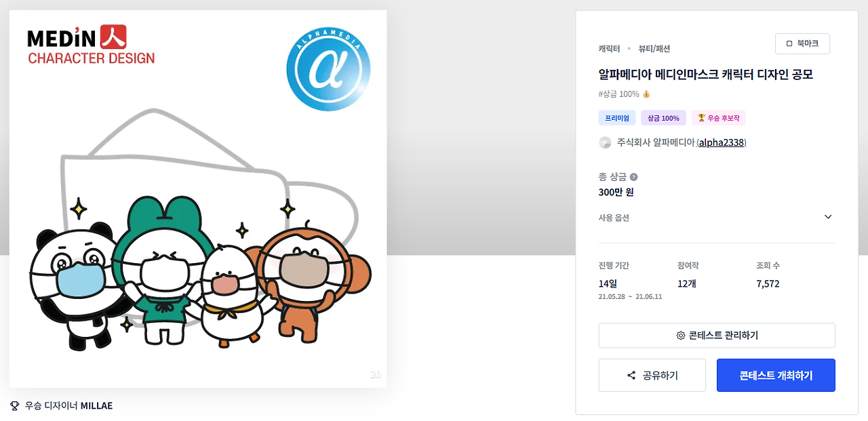Image resolution: width=868 pixels, height=421 pixels.
Task: Click the 프리미엄 tag badge
Action: click(617, 118)
